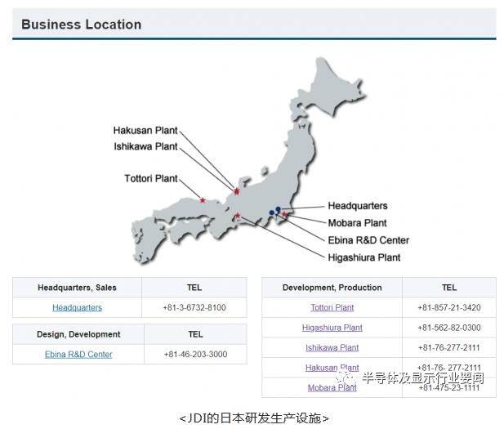Click the Tottori Plant map label
The width and height of the screenshot is (504, 429).
pos(151,178)
